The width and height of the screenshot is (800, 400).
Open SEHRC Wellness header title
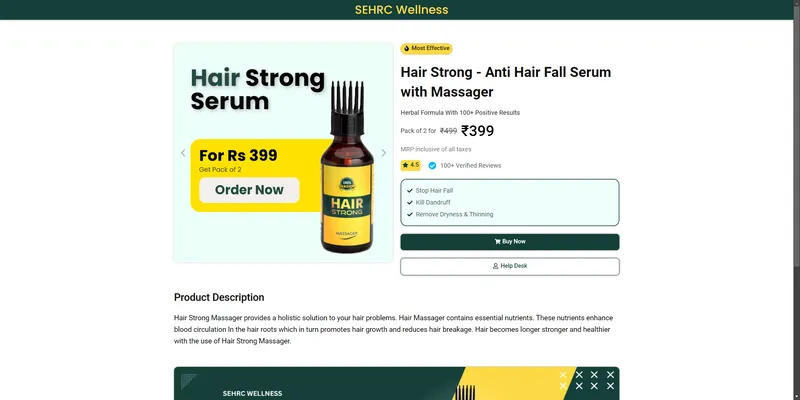click(402, 10)
